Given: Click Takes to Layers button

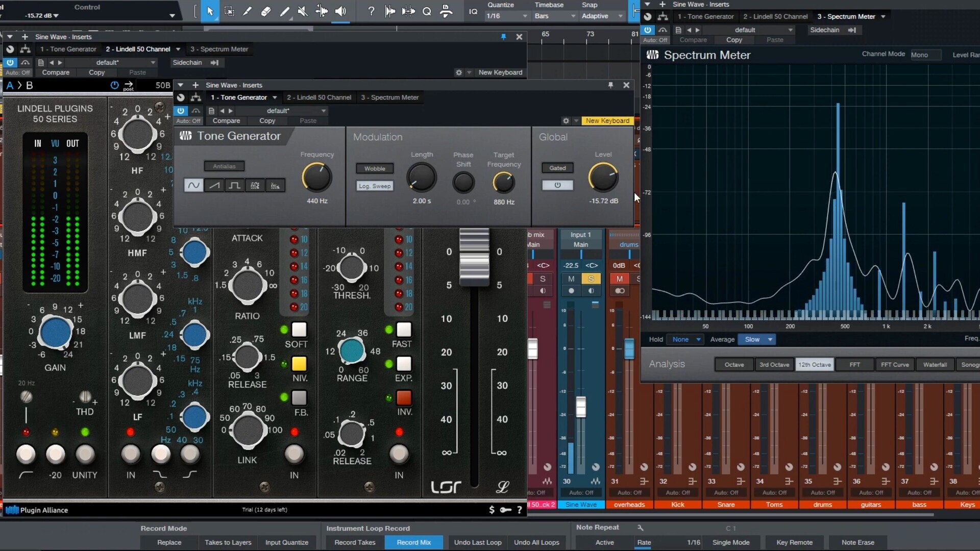Looking at the screenshot, I should 228,543.
